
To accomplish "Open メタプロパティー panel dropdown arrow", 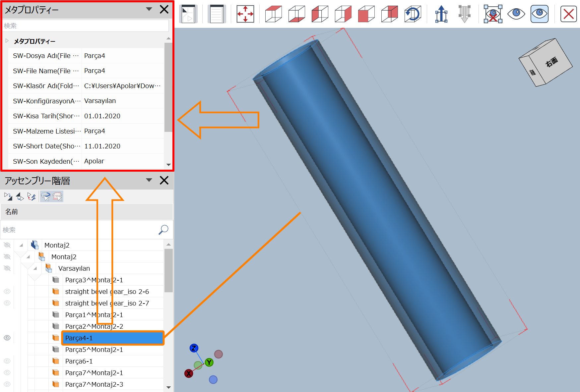I will point(149,9).
